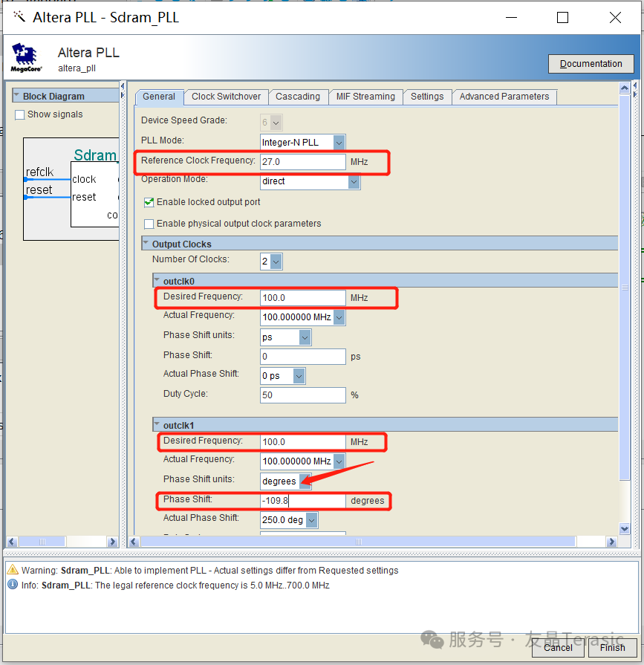The image size is (644, 665).
Task: Click the Finish button
Action: pos(612,647)
